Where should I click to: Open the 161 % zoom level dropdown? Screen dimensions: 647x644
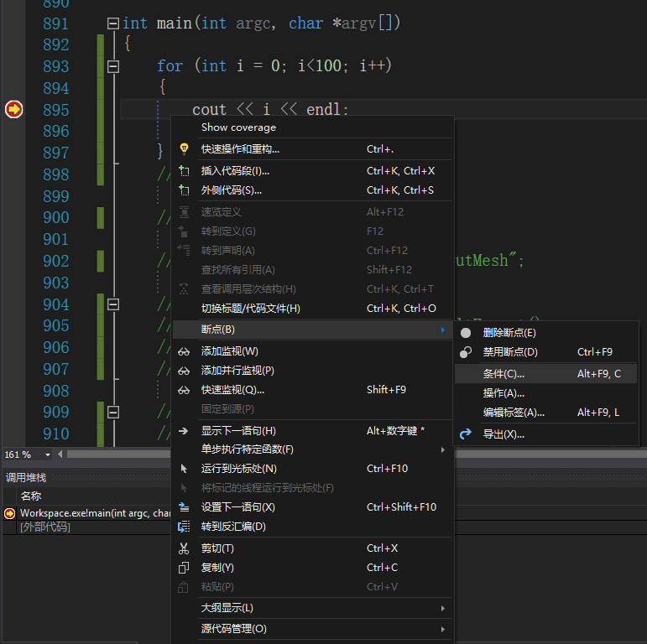(48, 454)
